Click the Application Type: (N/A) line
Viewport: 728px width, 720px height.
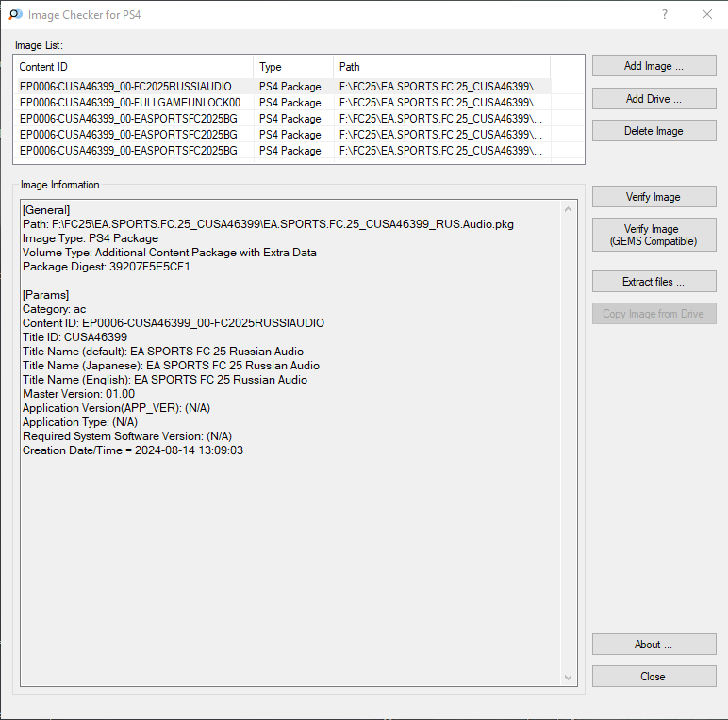pyautogui.click(x=80, y=422)
